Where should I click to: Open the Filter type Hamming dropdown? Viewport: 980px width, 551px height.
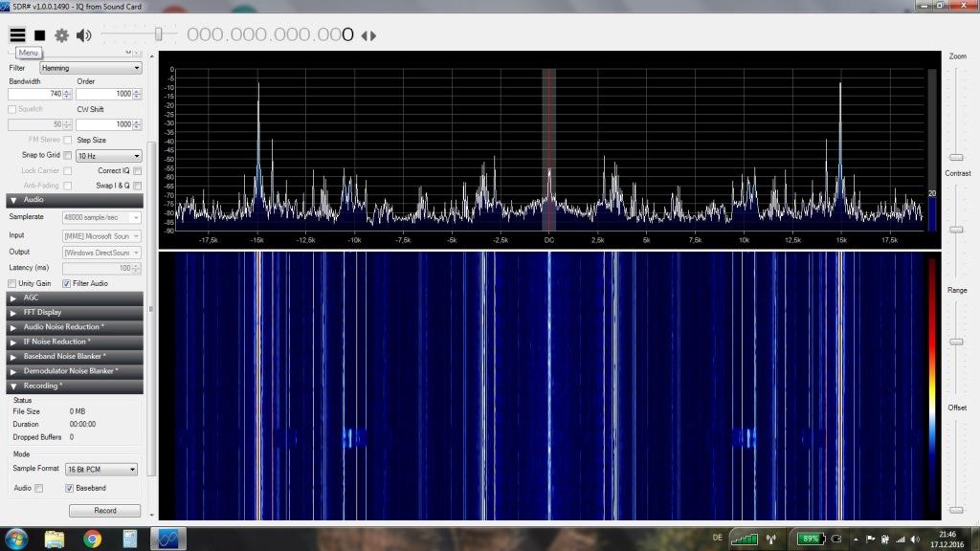[x=90, y=68]
